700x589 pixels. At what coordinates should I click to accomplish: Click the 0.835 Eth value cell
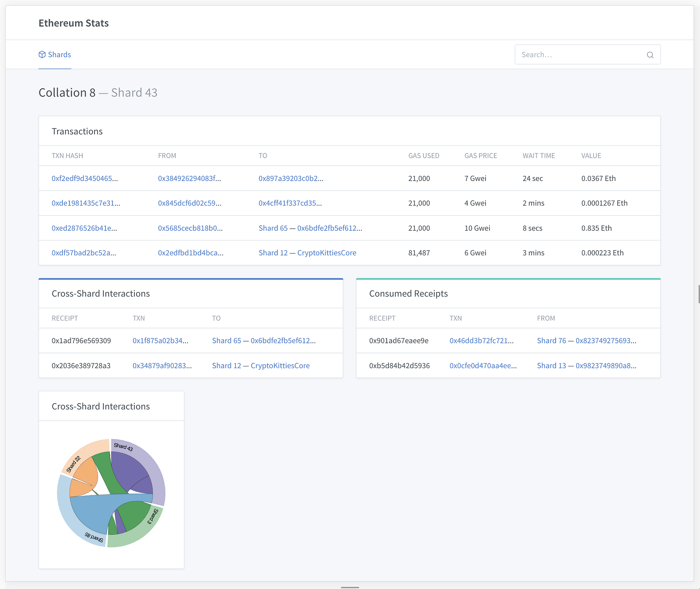point(597,228)
